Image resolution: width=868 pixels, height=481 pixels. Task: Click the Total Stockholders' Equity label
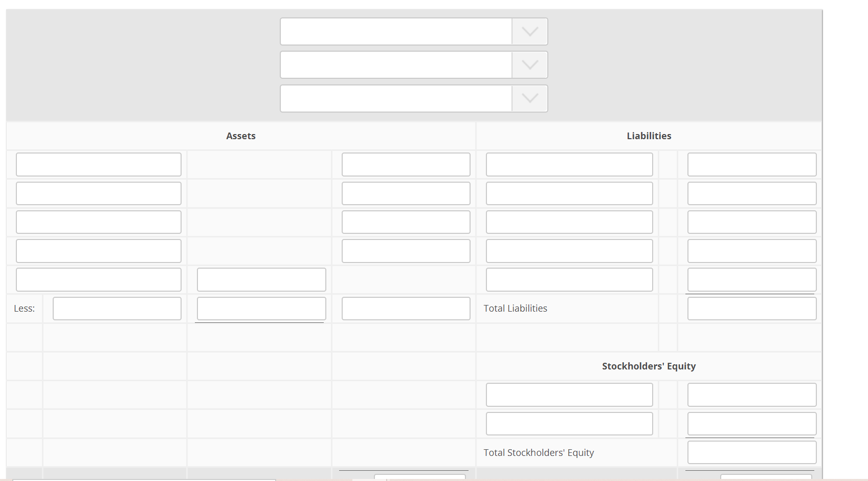coord(539,453)
